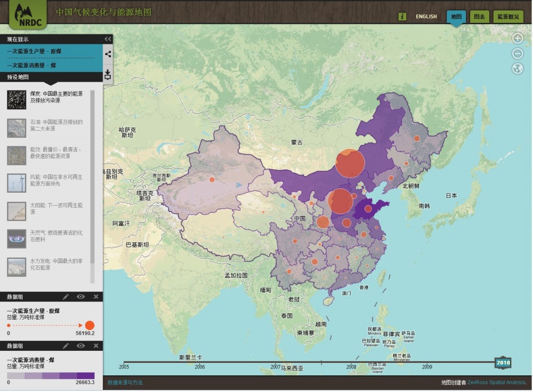Edit the 原煤 production dataset with pencil icon
The width and height of the screenshot is (533, 392).
(66, 297)
